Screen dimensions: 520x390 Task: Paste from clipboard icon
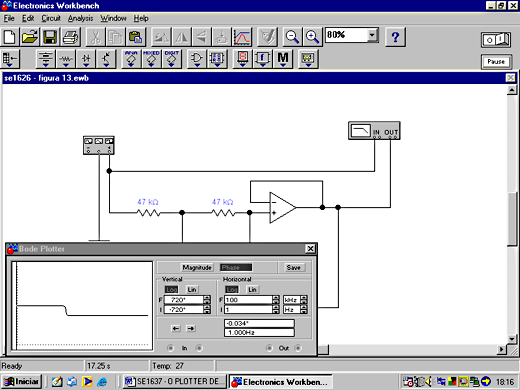click(135, 37)
